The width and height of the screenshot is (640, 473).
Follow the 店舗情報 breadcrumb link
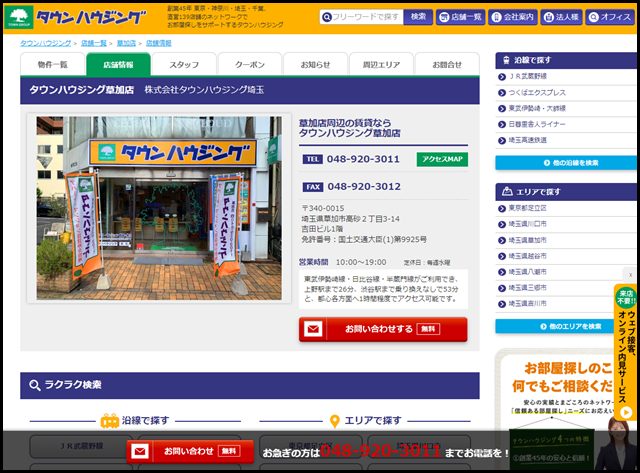[159, 43]
